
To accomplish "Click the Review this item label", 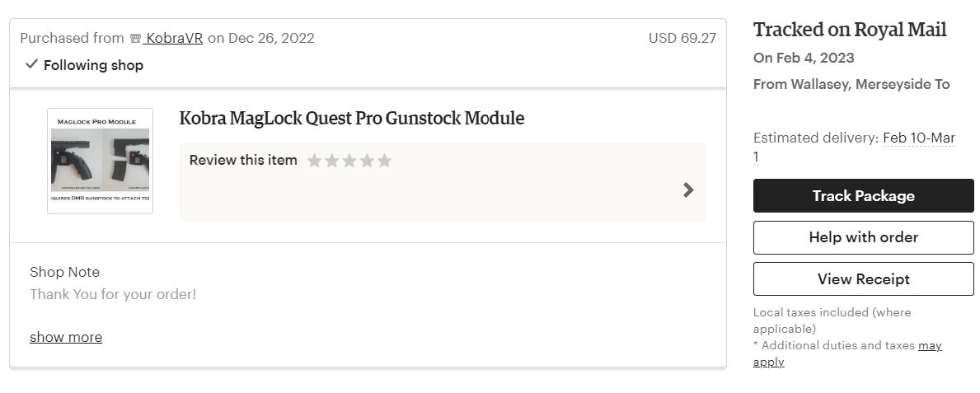I will tap(243, 160).
